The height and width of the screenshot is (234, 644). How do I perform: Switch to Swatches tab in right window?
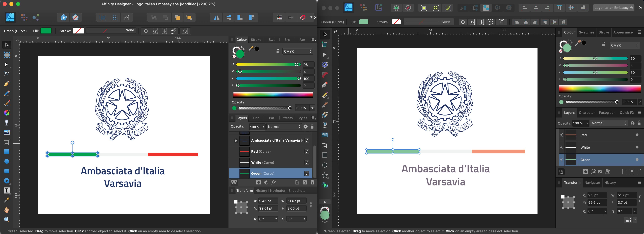coord(586,32)
